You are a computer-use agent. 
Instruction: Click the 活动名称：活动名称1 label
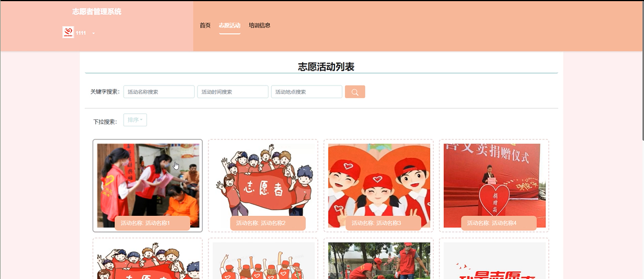(152, 223)
